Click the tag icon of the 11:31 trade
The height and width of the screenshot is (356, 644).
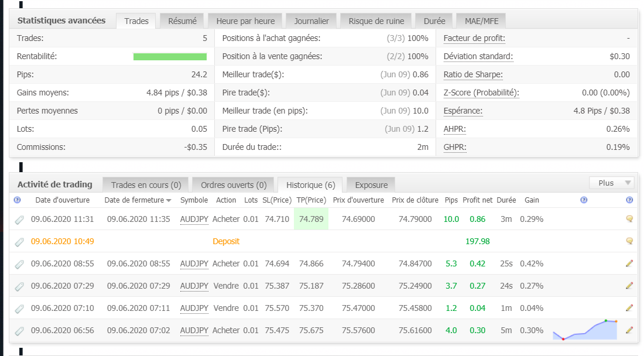pos(19,220)
